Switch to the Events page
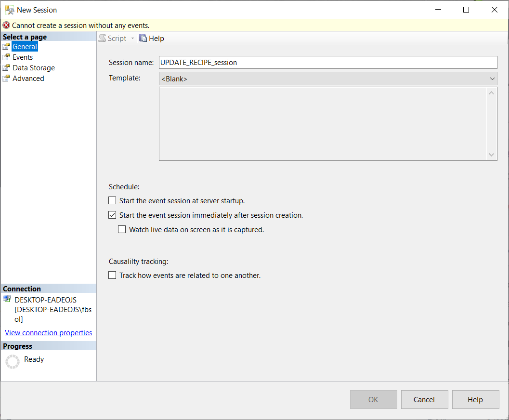Image resolution: width=509 pixels, height=420 pixels. (x=23, y=57)
